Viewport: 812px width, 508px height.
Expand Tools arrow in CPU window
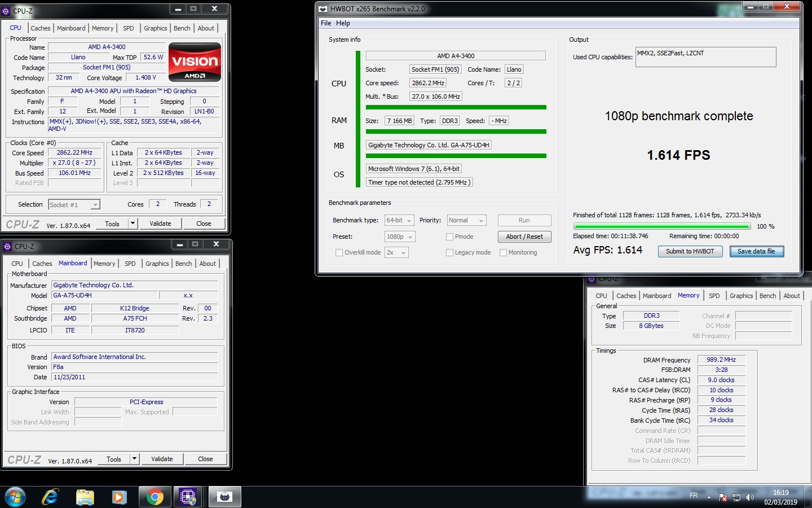(133, 224)
